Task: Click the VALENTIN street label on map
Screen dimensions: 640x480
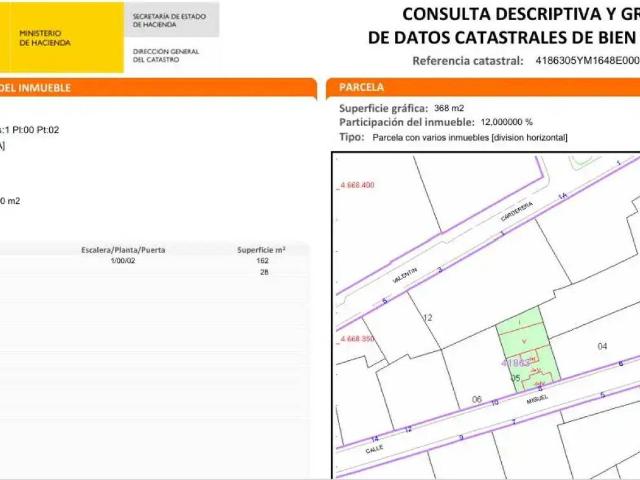Action: 404,275
